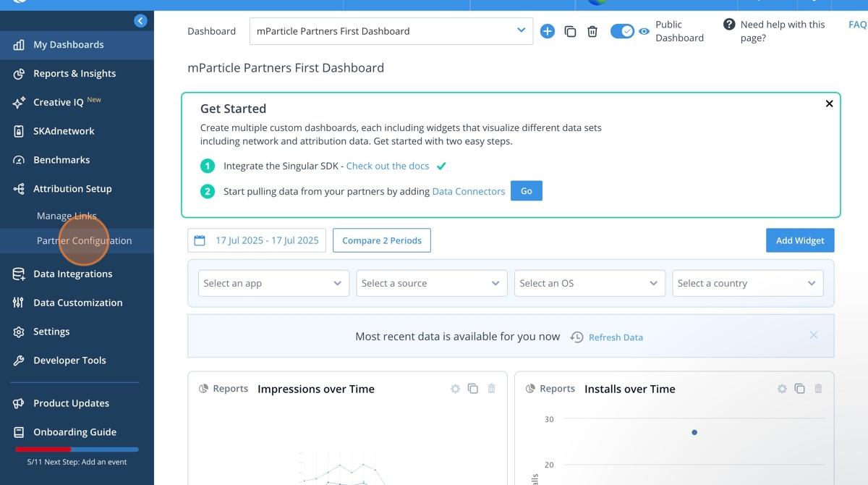
Task: Open the Select a country dropdown
Action: coord(747,283)
